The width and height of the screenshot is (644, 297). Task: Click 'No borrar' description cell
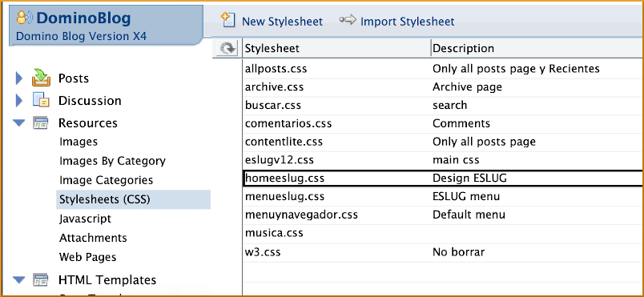[458, 251]
